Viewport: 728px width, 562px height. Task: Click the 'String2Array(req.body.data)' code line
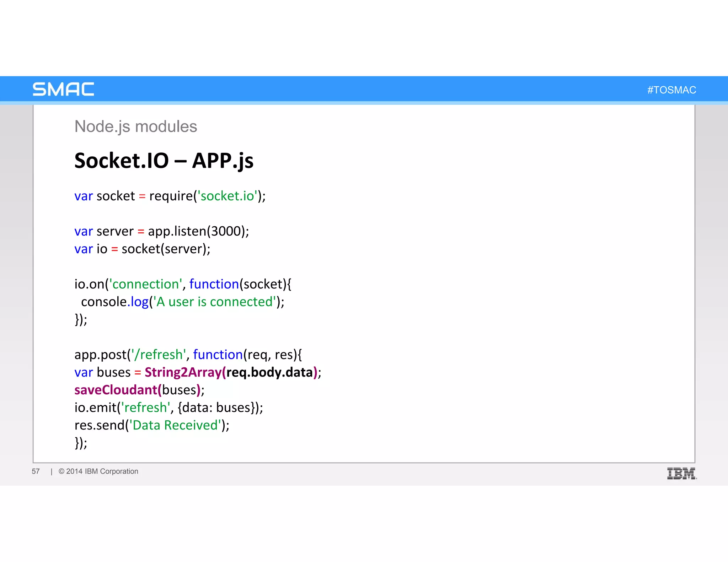(198, 372)
